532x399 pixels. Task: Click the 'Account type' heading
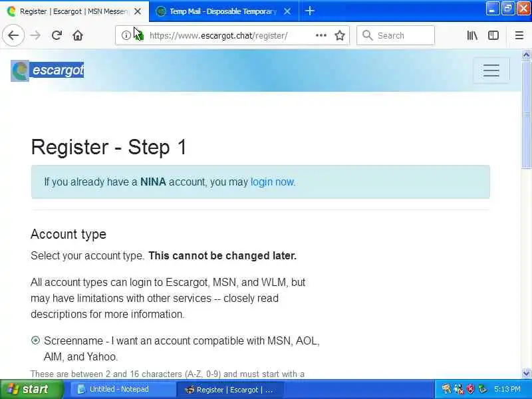coord(68,234)
